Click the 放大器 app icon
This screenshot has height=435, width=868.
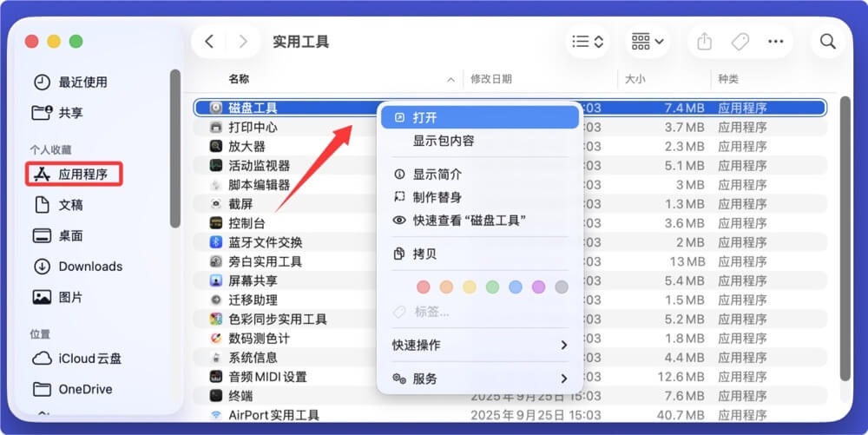tap(216, 146)
